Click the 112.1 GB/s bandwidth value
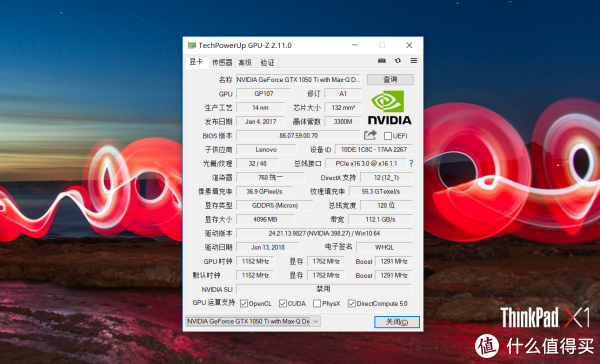600x364 pixels. [x=381, y=219]
